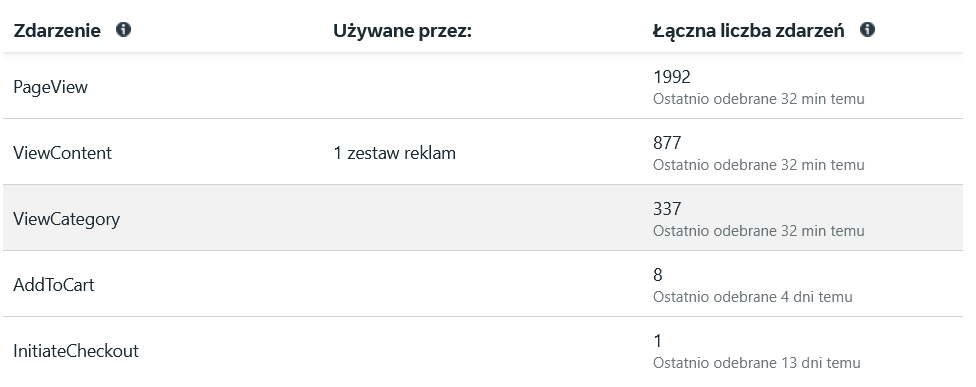Open the ViewCategory event row

click(x=483, y=218)
